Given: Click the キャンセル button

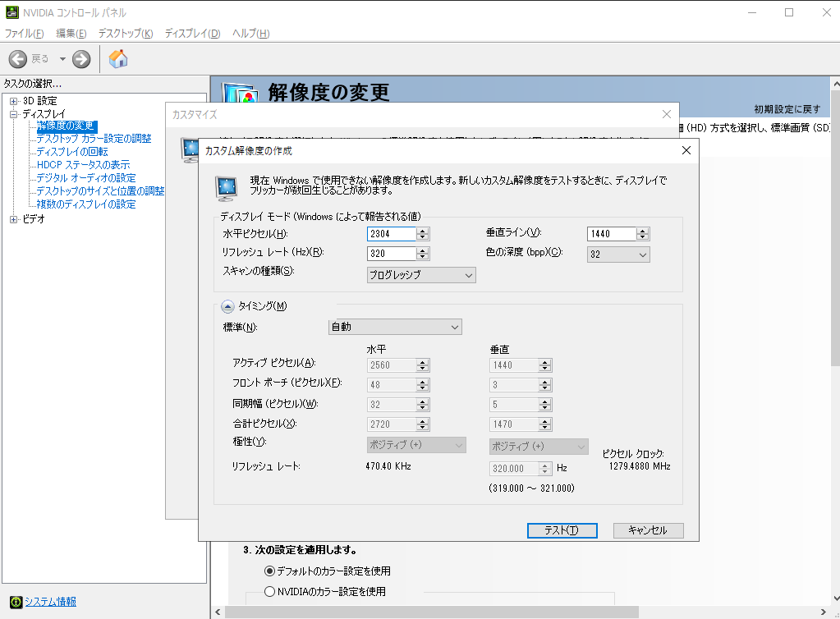Looking at the screenshot, I should tap(648, 530).
